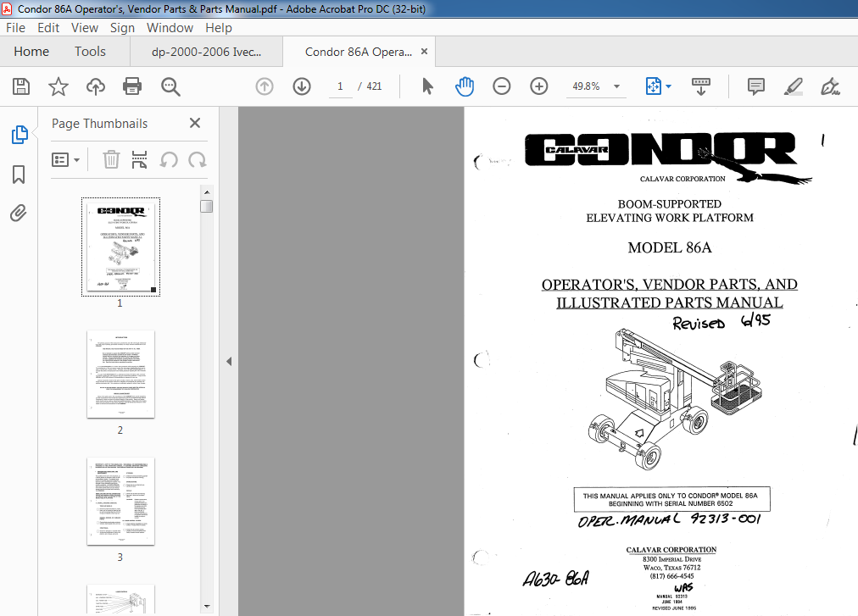Image resolution: width=858 pixels, height=616 pixels.
Task: Open the File menu
Action: coord(15,28)
